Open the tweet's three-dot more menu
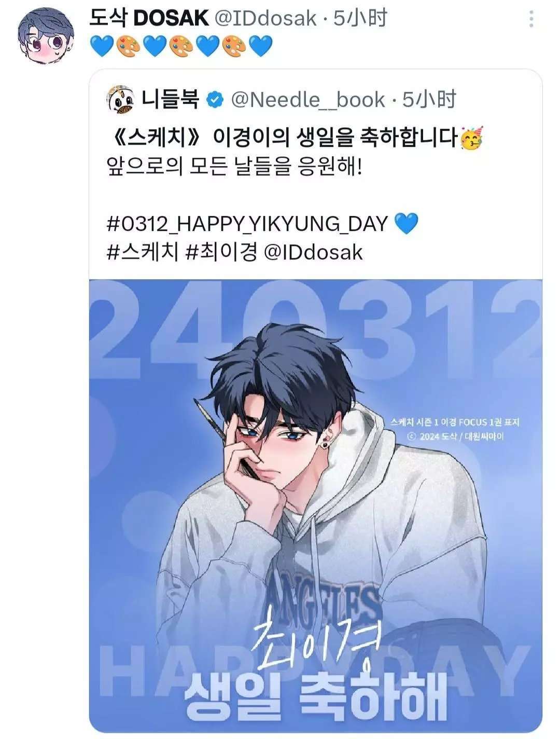The image size is (560, 739). click(531, 19)
